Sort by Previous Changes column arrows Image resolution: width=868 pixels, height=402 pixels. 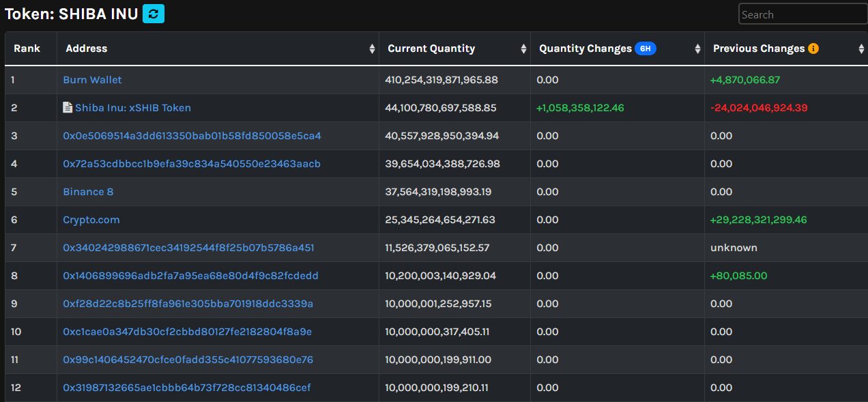861,49
